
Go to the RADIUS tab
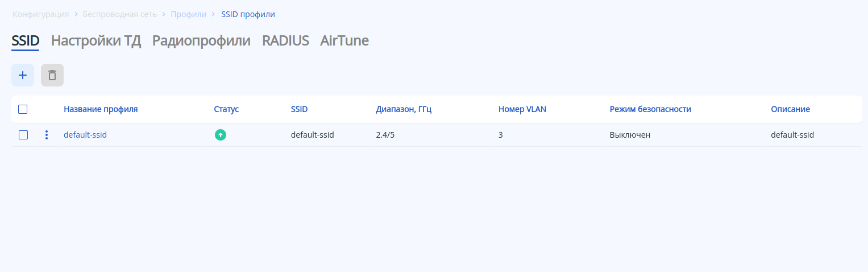285,41
